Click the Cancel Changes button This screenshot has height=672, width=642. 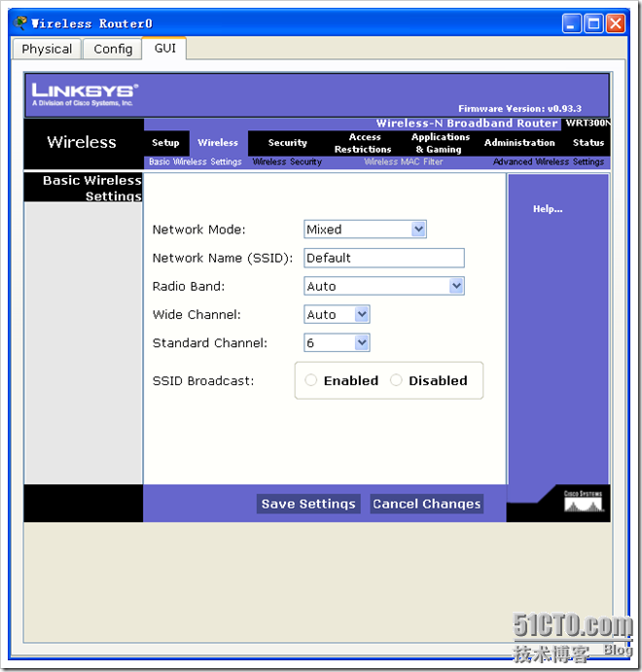(x=426, y=503)
